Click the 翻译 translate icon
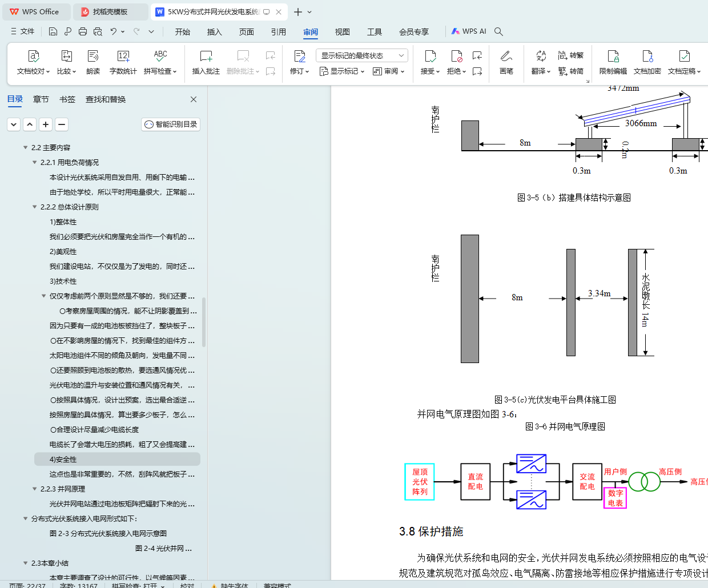The height and width of the screenshot is (588, 708). click(x=541, y=56)
